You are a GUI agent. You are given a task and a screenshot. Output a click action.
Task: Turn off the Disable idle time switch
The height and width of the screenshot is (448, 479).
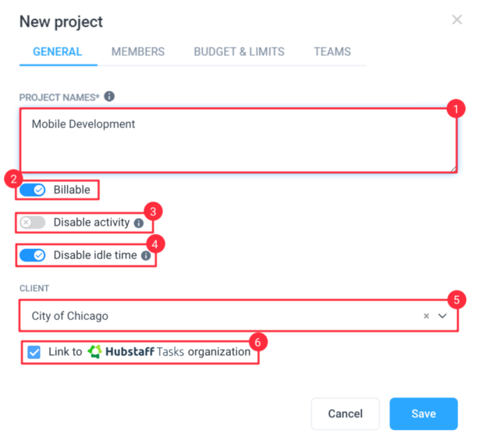[33, 255]
